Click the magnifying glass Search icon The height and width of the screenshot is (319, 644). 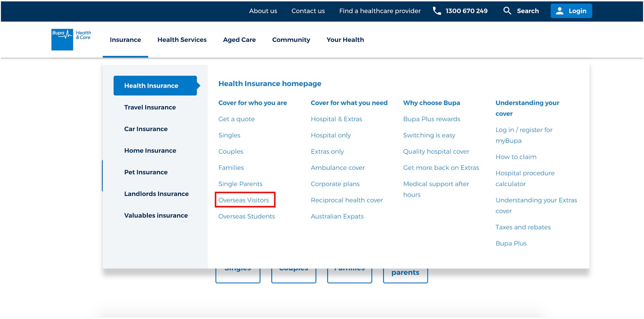507,11
